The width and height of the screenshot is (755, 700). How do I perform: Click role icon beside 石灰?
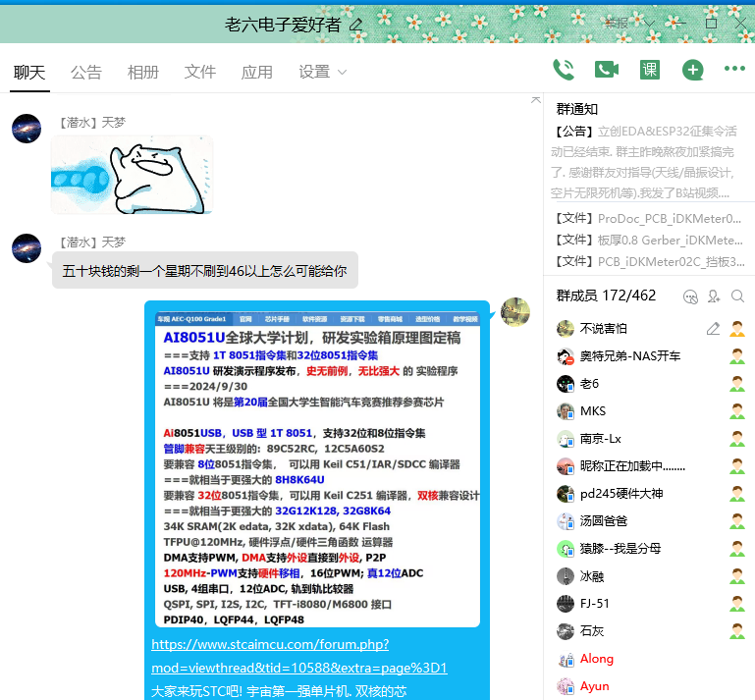tap(737, 630)
